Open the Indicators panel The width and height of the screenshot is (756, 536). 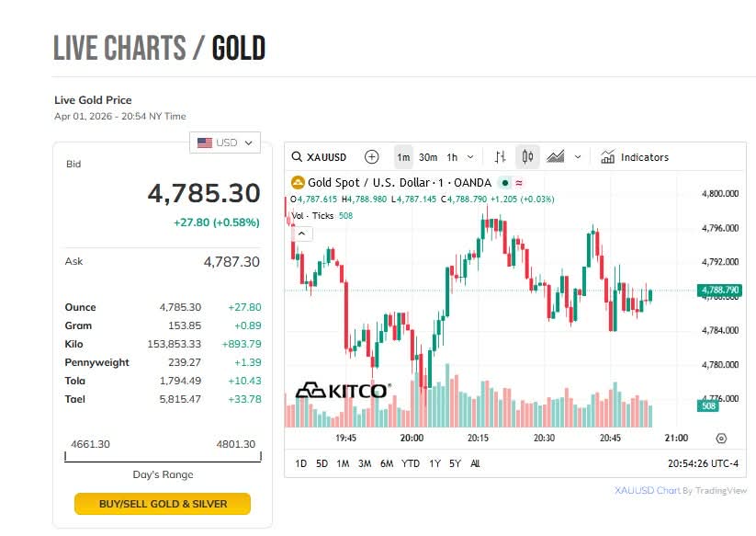pos(635,157)
